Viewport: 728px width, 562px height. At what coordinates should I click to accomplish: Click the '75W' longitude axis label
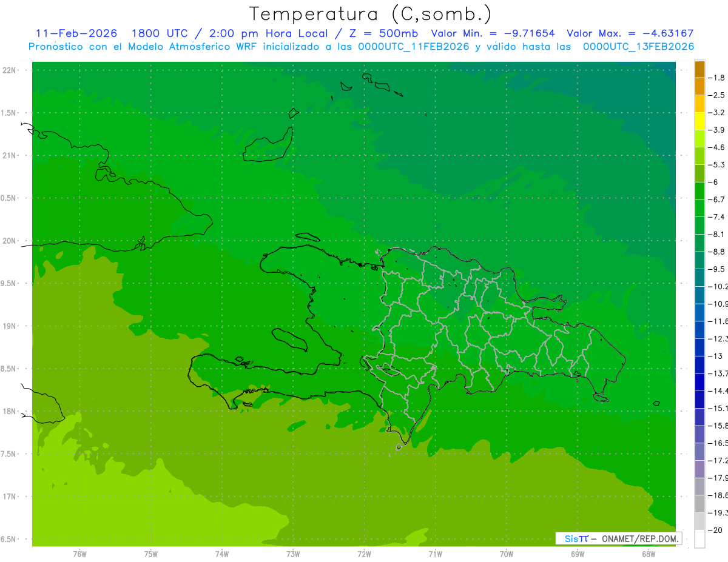tap(151, 554)
